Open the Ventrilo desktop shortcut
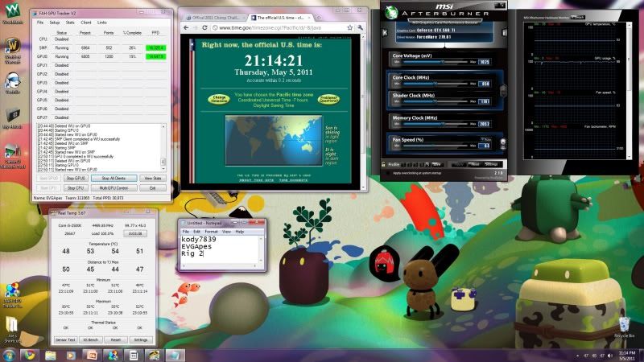Viewport: 644px width, 362px height. (12, 80)
